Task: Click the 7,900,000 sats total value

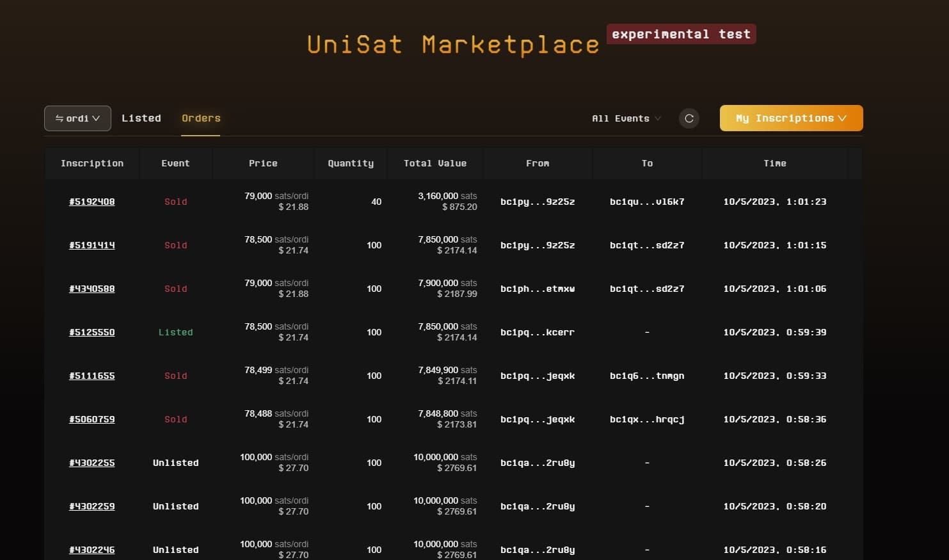Action: coord(447,283)
